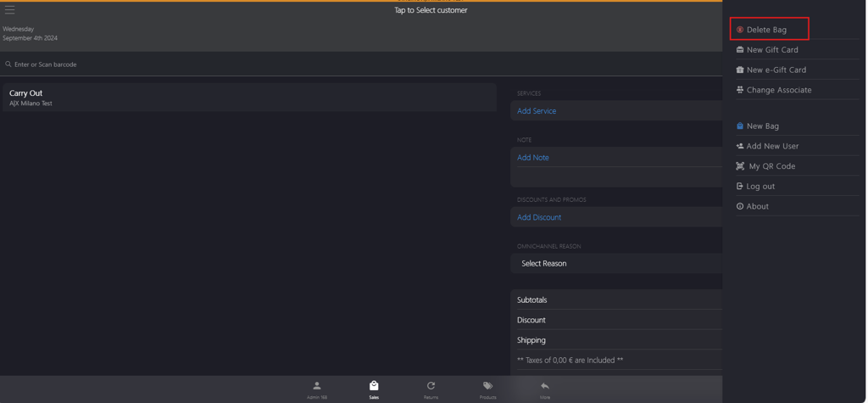The image size is (868, 403).
Task: Click the September 4th 2024 date
Action: pos(30,38)
